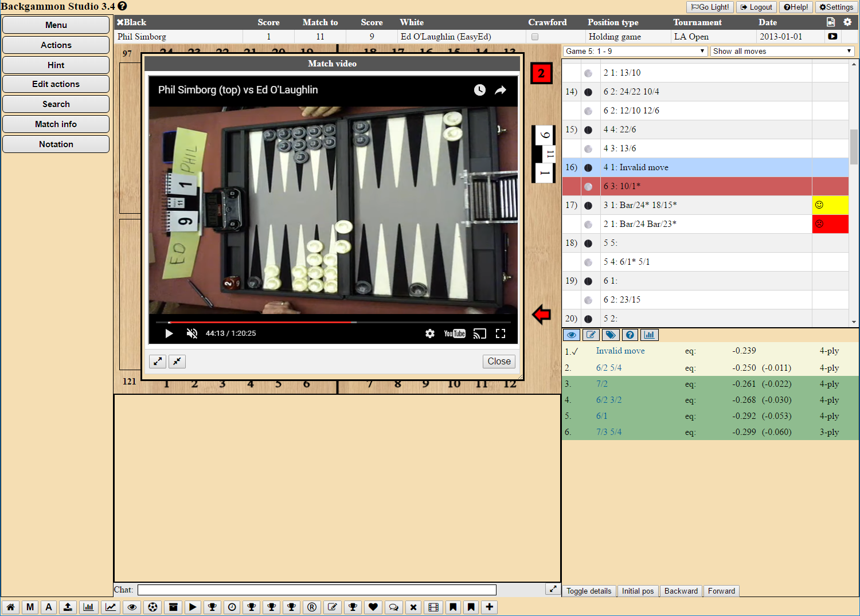Expand the Show all moves dropdown
The height and width of the screenshot is (616, 860).
coord(782,51)
